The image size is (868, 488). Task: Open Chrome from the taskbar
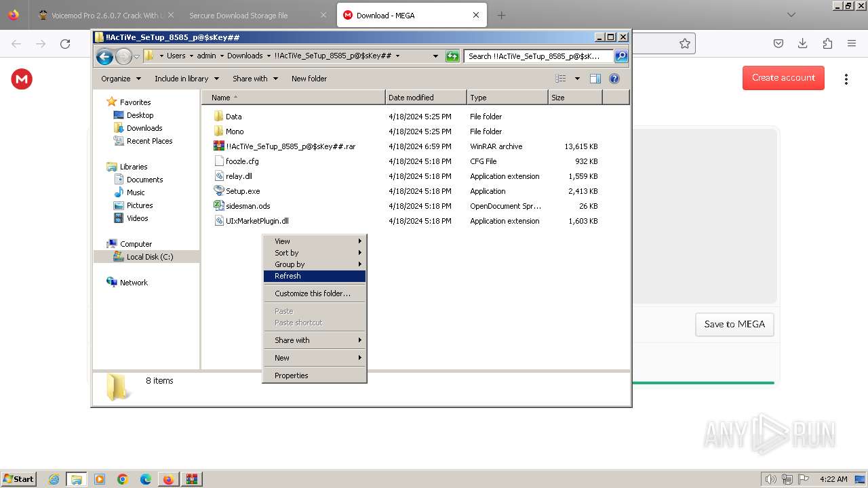pyautogui.click(x=123, y=479)
